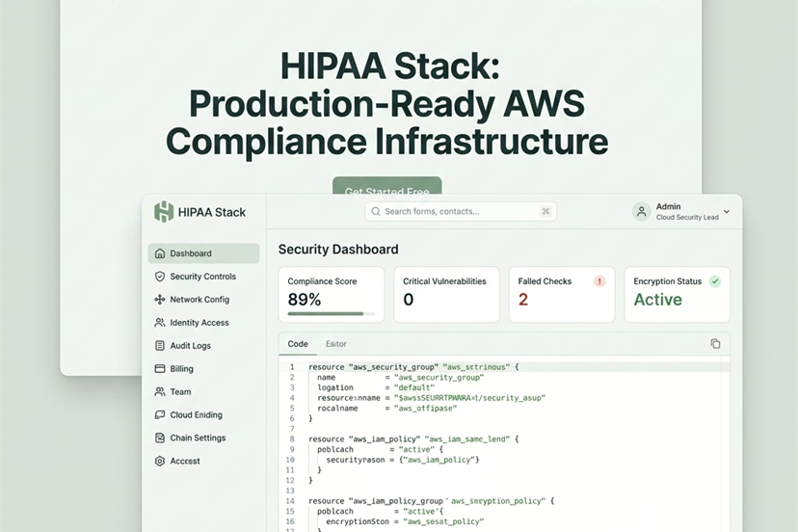Open Security Controls from the sidebar
The height and width of the screenshot is (532, 798).
coord(203,277)
